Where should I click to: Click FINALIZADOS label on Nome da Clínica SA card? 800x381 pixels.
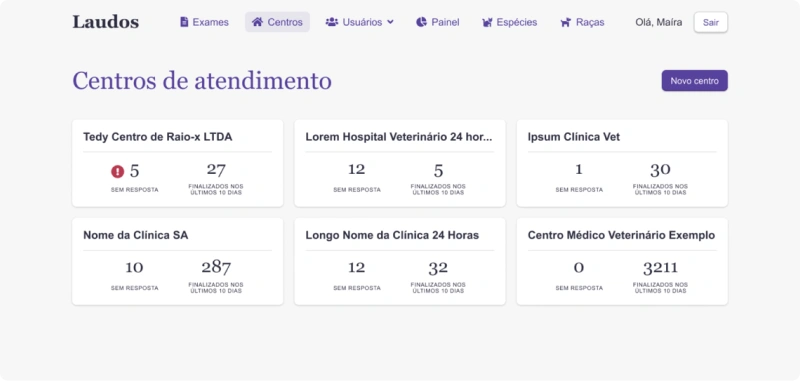216,288
